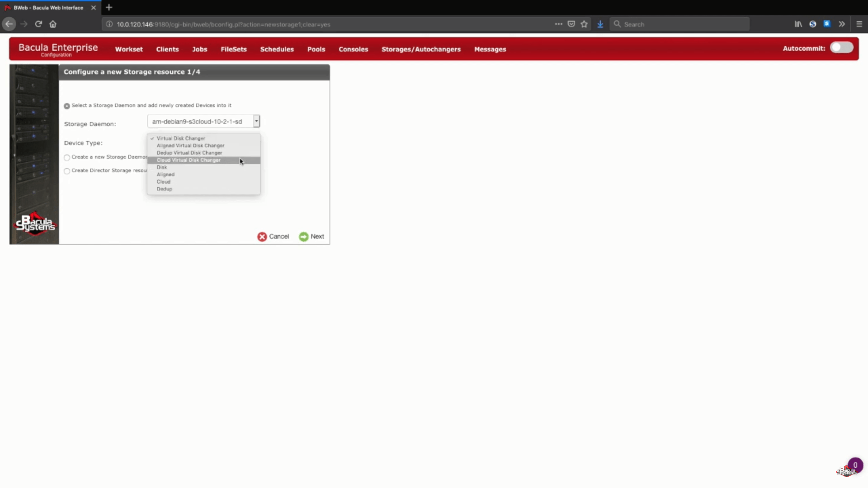
Task: Open the Pools menu
Action: pyautogui.click(x=316, y=49)
